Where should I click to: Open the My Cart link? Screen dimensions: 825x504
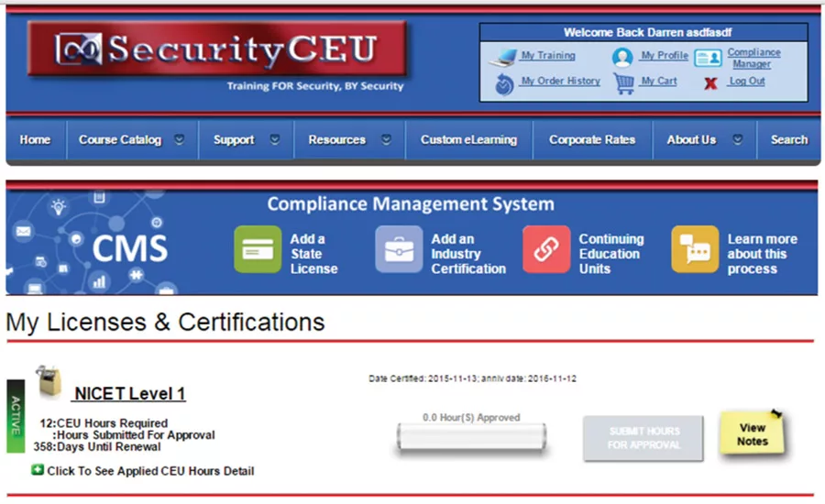pyautogui.click(x=659, y=81)
